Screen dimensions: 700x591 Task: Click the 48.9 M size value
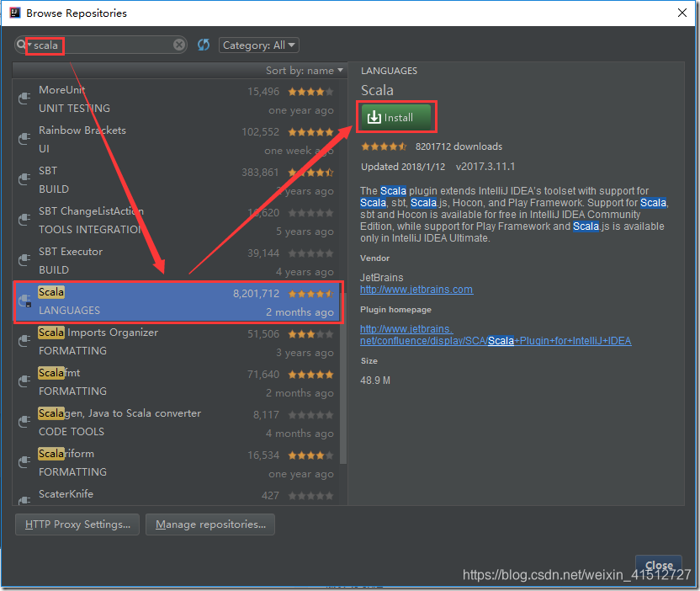[x=375, y=381]
